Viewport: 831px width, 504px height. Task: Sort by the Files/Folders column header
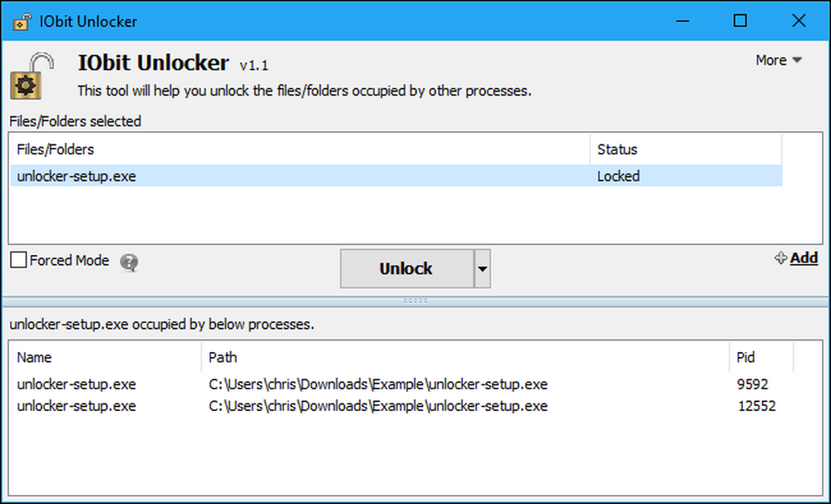point(300,149)
